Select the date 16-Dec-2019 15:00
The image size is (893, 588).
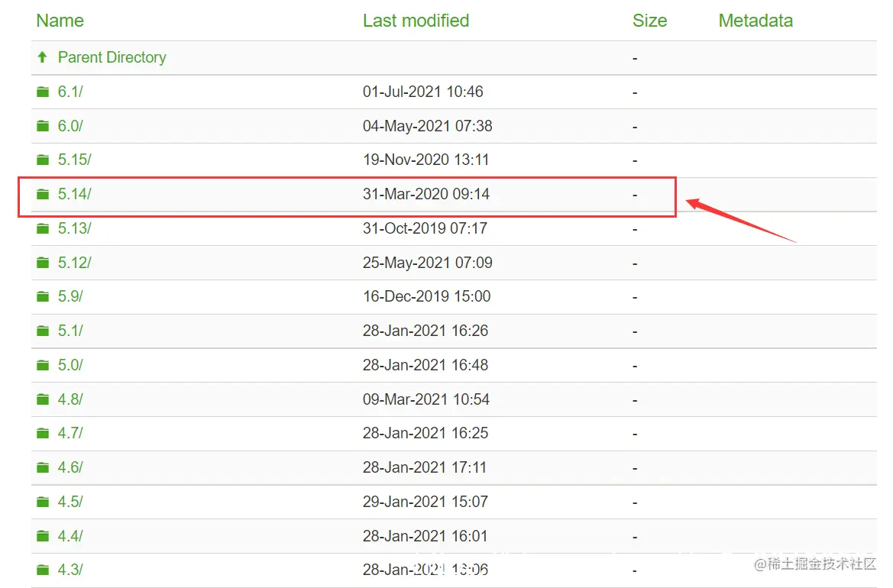[426, 296]
